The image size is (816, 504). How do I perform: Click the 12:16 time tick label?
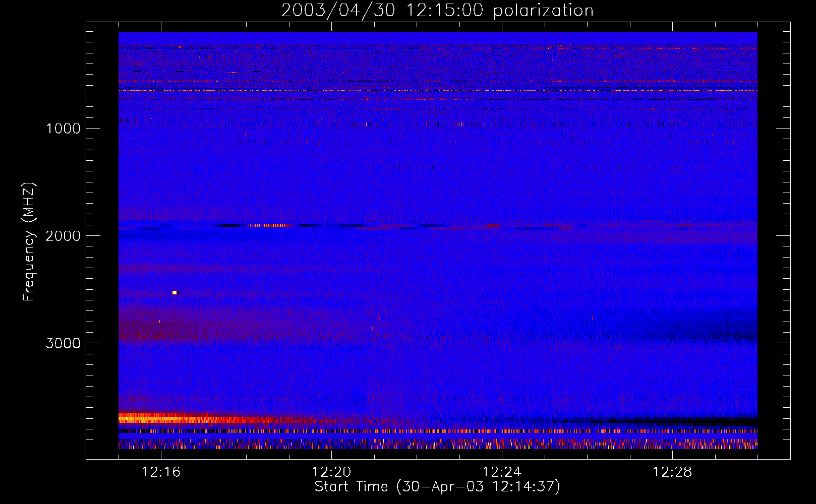click(x=161, y=472)
